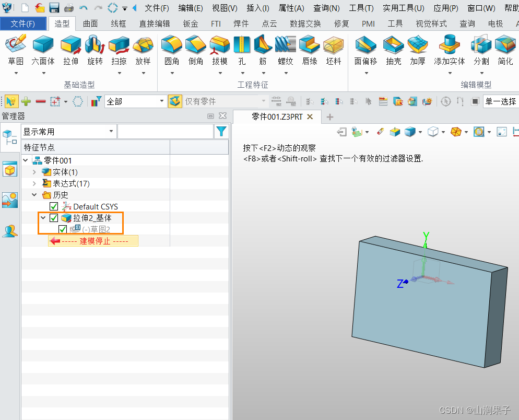
Task: Select the 草图 sketch tool
Action: pos(16,50)
